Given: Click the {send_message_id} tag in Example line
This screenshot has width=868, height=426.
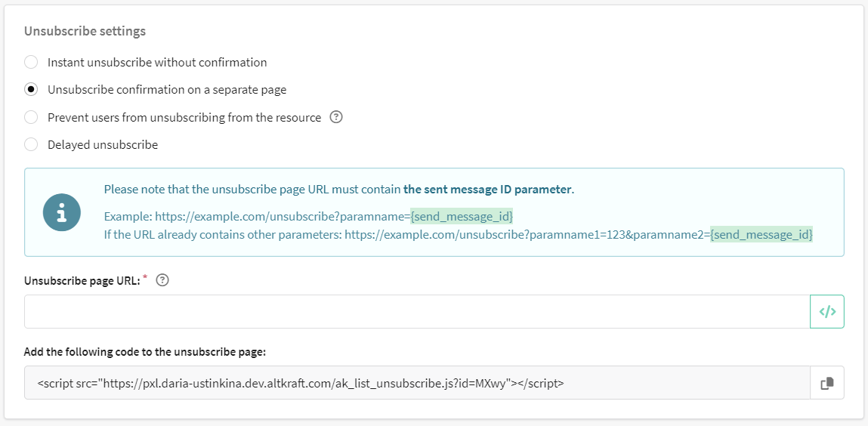Looking at the screenshot, I should point(462,215).
